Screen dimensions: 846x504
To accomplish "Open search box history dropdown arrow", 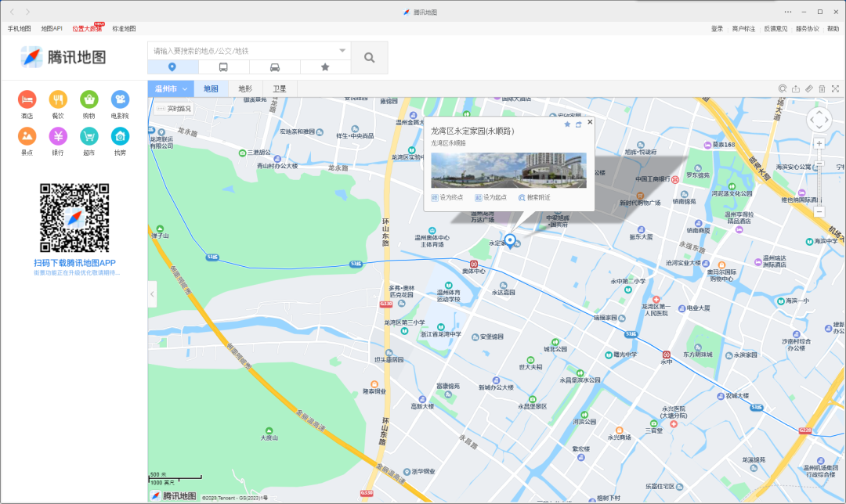I will (342, 51).
